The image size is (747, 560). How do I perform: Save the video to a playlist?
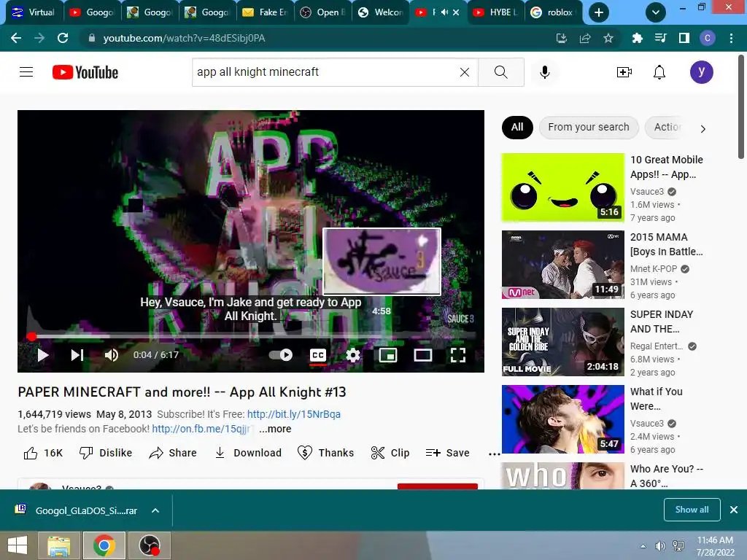447,453
